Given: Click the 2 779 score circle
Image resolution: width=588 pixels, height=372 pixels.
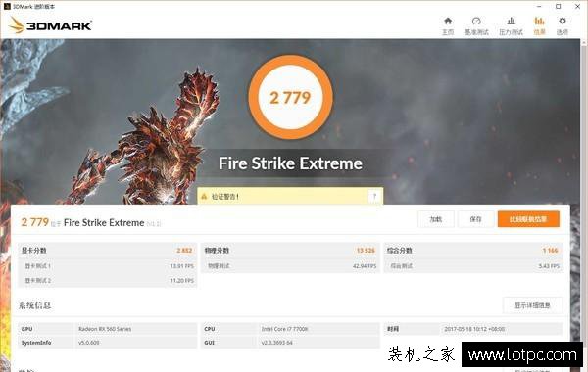Looking at the screenshot, I should coord(290,97).
